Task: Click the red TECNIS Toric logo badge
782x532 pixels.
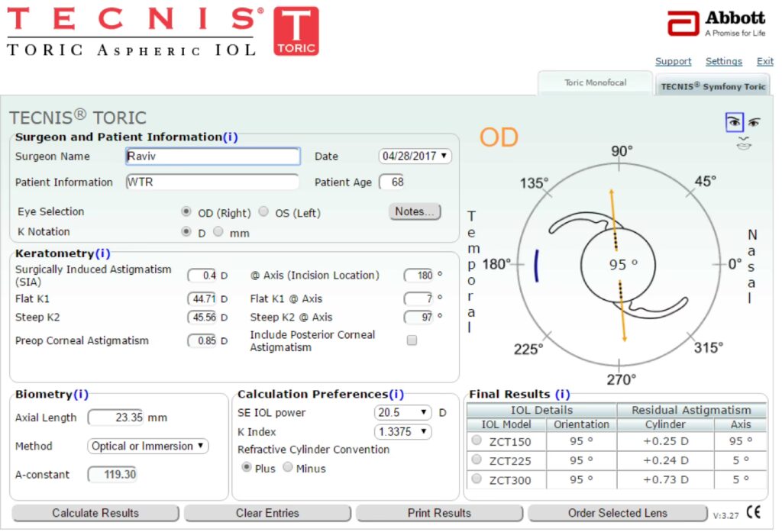Action: pos(296,31)
